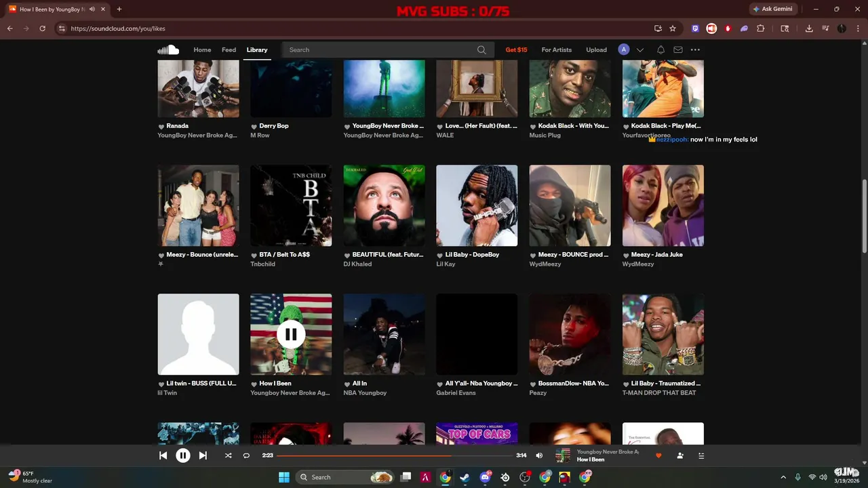The width and height of the screenshot is (868, 488).
Task: Open the player bar track artwork thumbnail
Action: (563, 455)
